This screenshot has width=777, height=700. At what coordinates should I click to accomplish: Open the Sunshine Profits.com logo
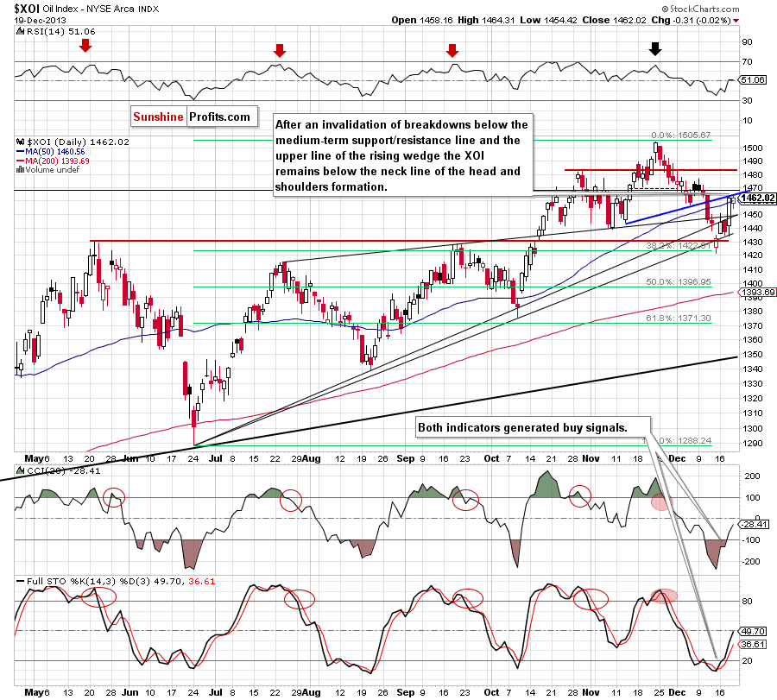point(194,117)
